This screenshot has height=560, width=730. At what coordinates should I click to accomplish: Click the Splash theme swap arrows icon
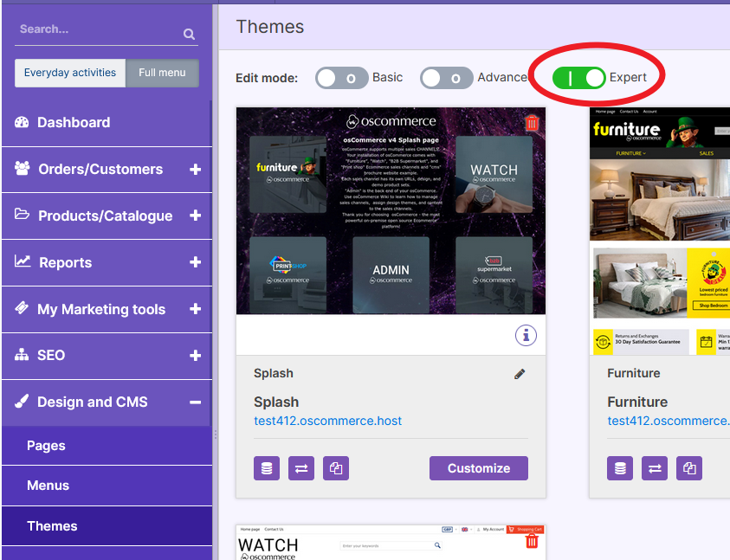click(x=301, y=468)
